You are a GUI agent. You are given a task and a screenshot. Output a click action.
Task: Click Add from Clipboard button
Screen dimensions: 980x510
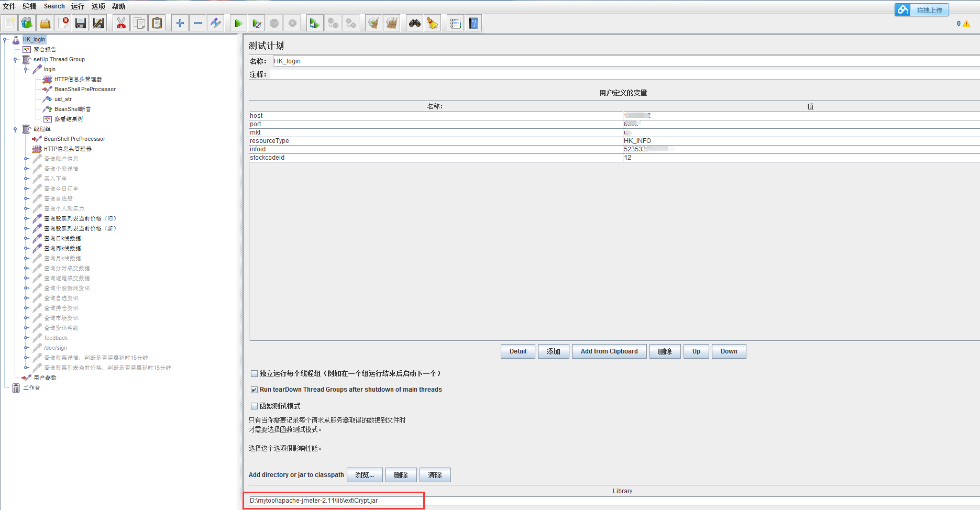click(x=609, y=351)
